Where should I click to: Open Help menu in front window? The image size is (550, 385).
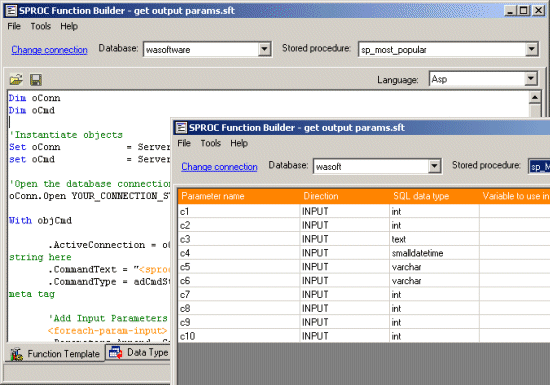239,143
